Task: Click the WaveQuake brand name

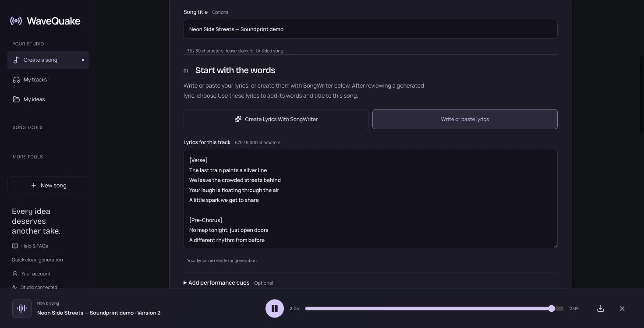Action: pyautogui.click(x=53, y=21)
